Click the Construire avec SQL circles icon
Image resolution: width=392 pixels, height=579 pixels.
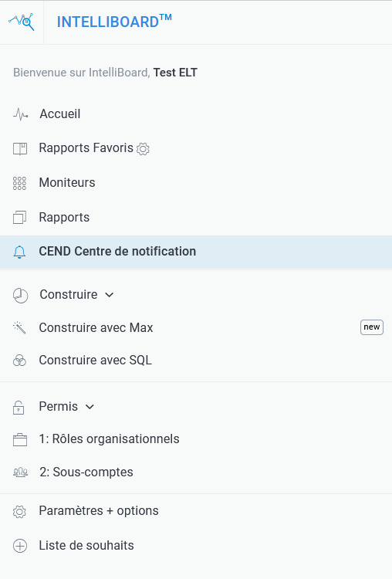point(19,361)
